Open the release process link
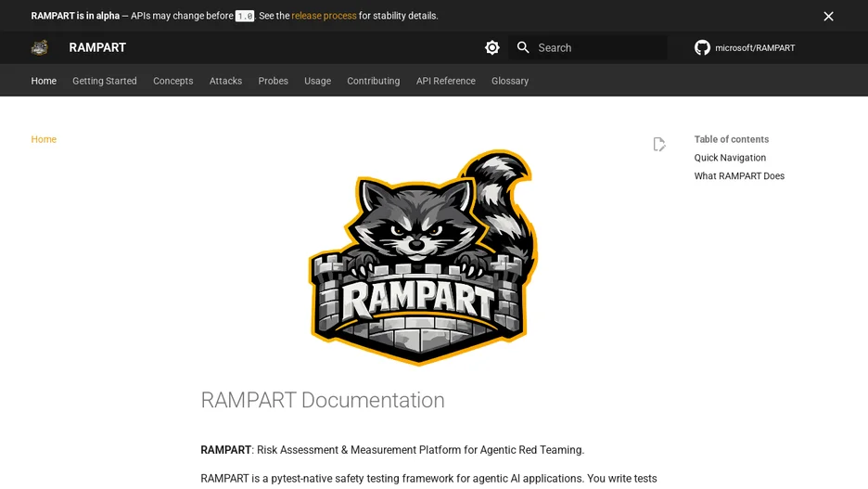Viewport: 868px width, 489px height. 324,16
